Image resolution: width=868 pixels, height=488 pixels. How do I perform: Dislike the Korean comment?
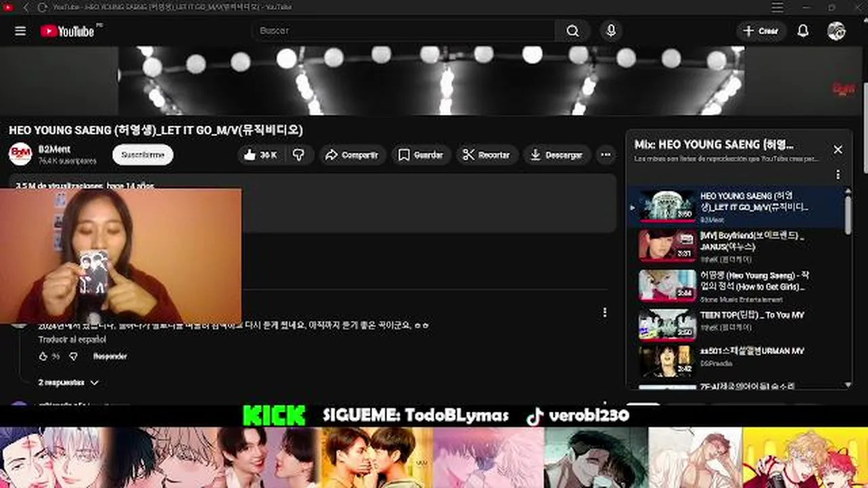pyautogui.click(x=73, y=357)
